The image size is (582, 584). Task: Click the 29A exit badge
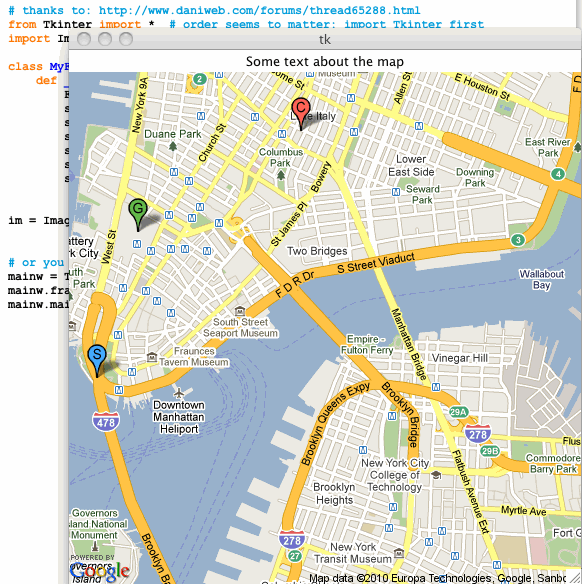click(x=458, y=412)
